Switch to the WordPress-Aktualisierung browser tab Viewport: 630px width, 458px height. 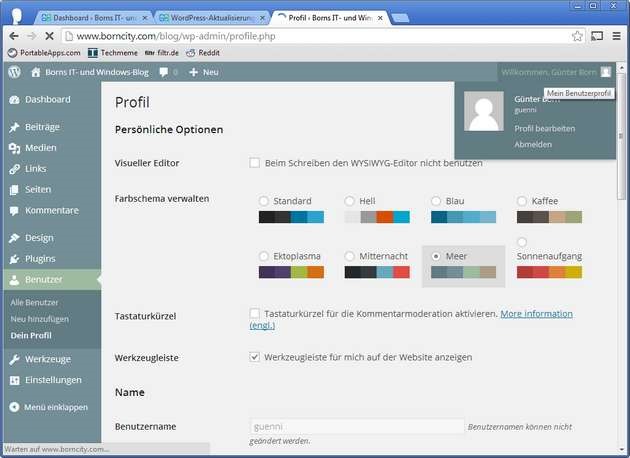click(x=212, y=17)
